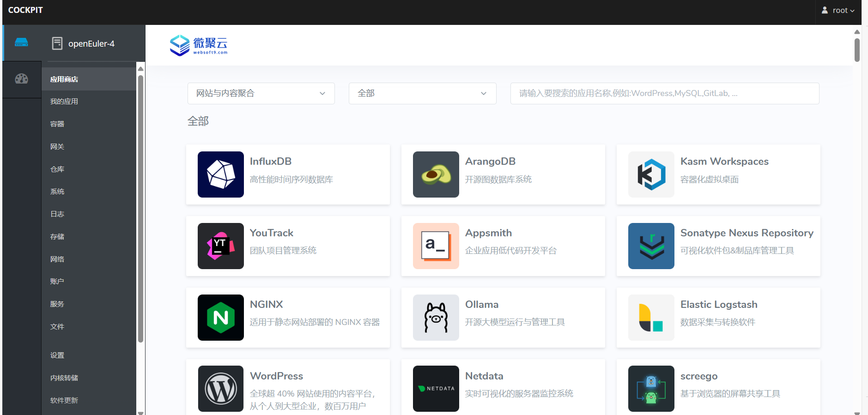Click the 团队项目管理系统 description
The image size is (868, 415).
(x=283, y=251)
